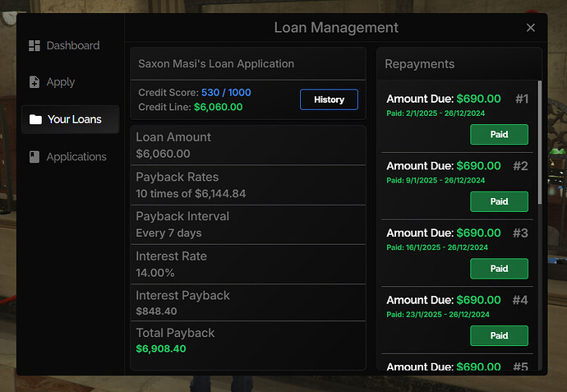Select the Your Loans menu entry
This screenshot has width=567, height=392.
[74, 119]
